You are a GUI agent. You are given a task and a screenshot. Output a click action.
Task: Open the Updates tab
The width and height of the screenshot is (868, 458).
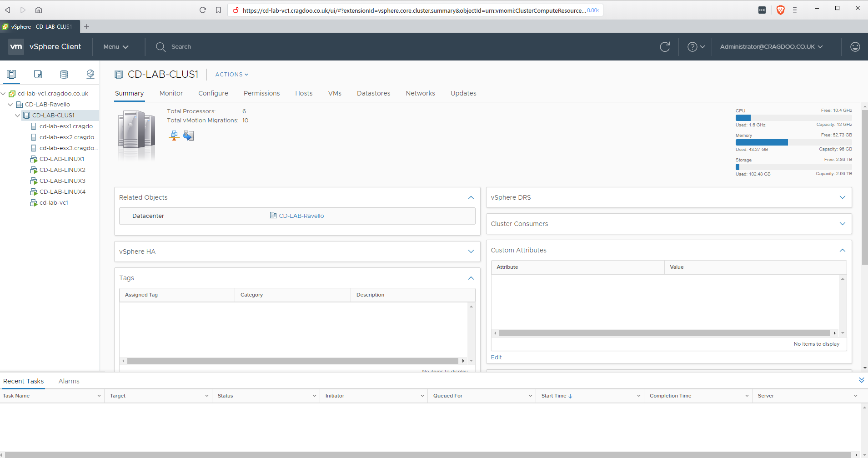[x=463, y=93]
